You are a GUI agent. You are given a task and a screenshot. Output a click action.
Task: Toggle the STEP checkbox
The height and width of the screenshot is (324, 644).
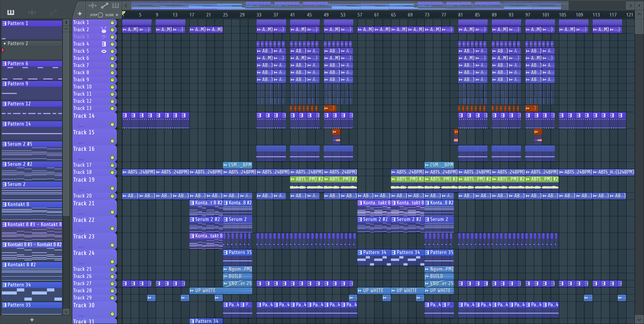tap(100, 15)
